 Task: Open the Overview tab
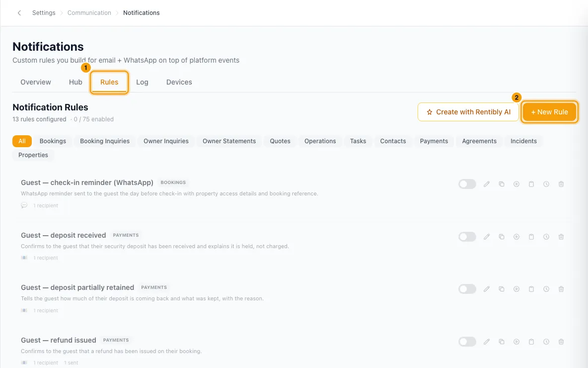[x=36, y=82]
